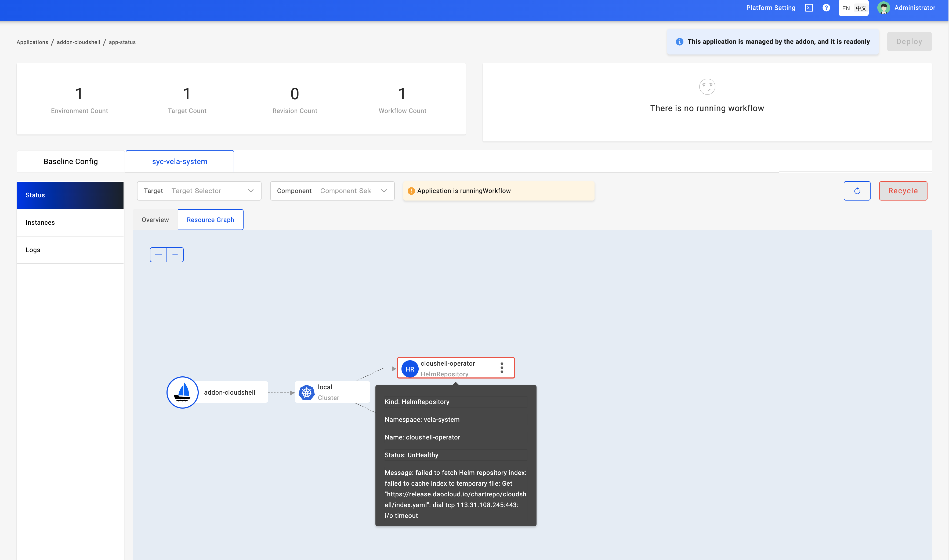
Task: Click the zoom in plus icon on graph
Action: click(175, 254)
